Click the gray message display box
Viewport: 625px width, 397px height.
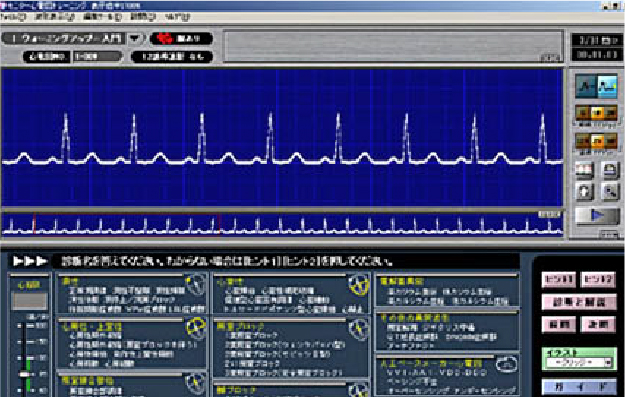pos(393,47)
